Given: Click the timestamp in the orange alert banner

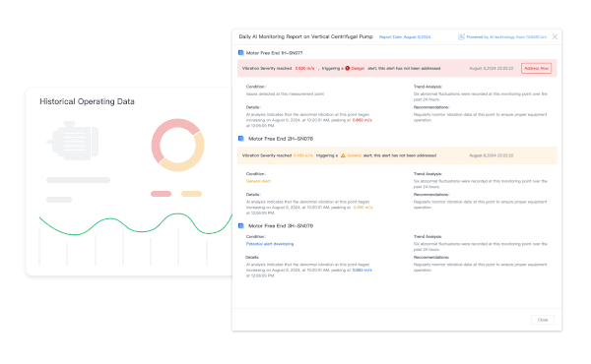Looking at the screenshot, I should click(492, 155).
